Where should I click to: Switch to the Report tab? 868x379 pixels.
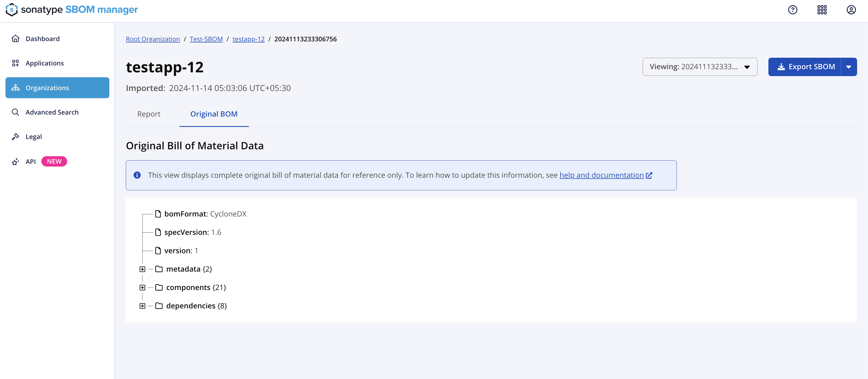149,114
